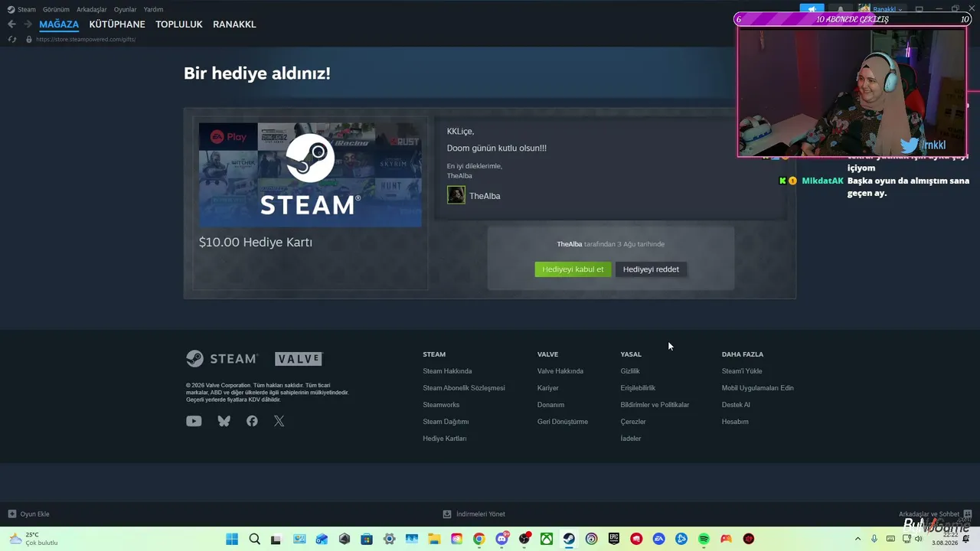Open Xbox app from taskbar
Image resolution: width=980 pixels, height=551 pixels.
[547, 539]
